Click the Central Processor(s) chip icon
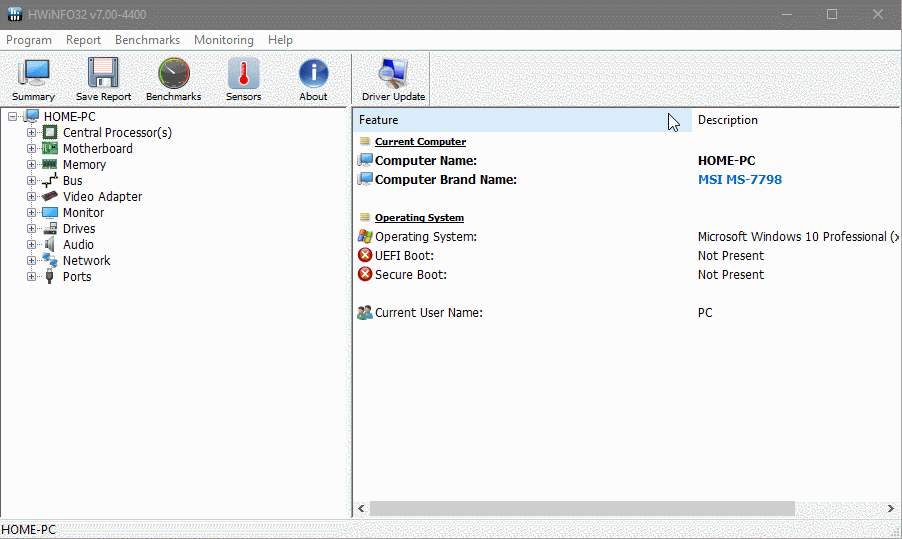The height and width of the screenshot is (539, 902). click(x=50, y=132)
